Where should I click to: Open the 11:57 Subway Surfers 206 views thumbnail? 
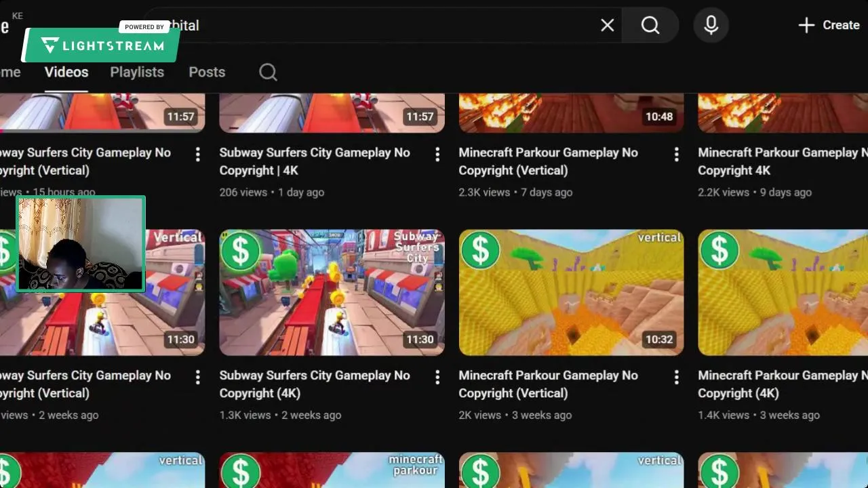coord(332,113)
